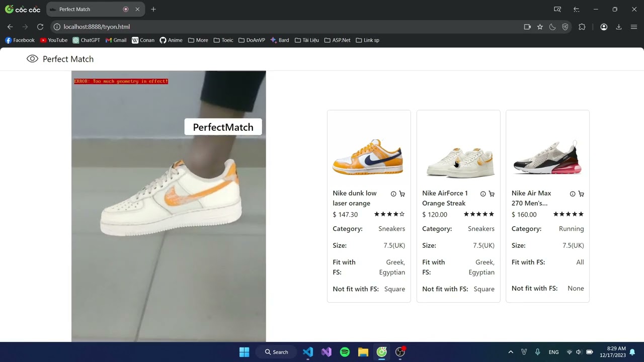644x362 pixels.
Task: Open info for Nike AirForce 1 Orange Streak
Action: (x=483, y=194)
